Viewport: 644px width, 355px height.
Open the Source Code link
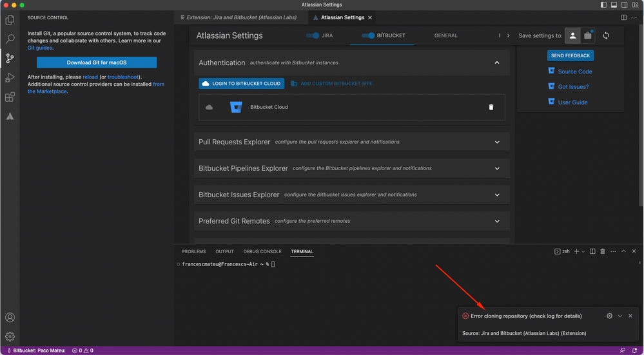574,72
